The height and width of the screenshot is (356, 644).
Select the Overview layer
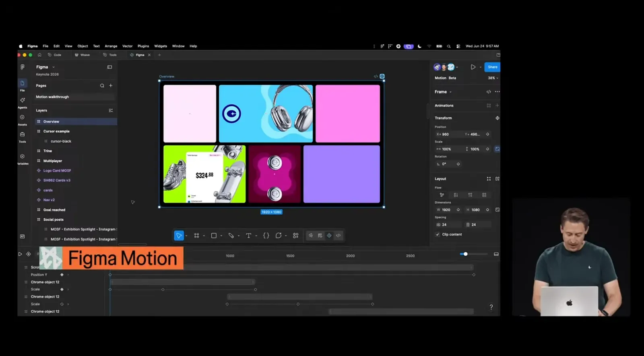pyautogui.click(x=76, y=122)
